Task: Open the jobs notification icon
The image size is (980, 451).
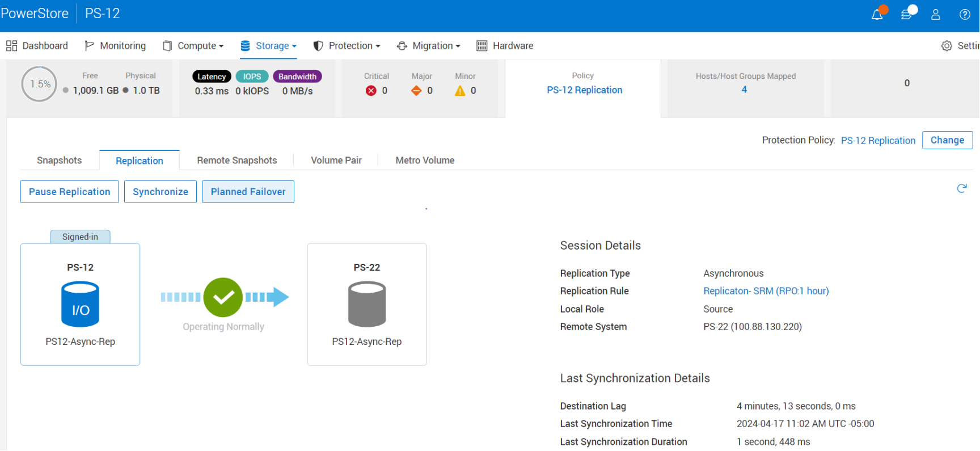Action: click(x=906, y=15)
